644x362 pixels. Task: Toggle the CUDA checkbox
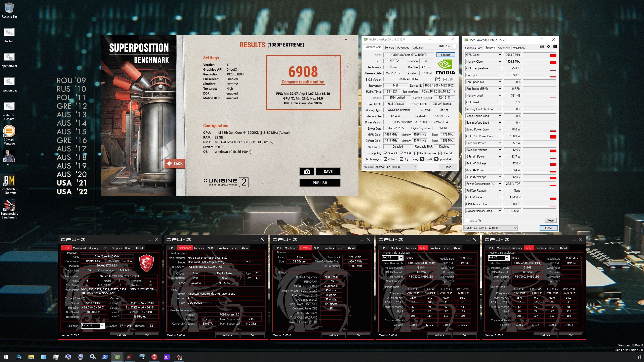point(401,153)
